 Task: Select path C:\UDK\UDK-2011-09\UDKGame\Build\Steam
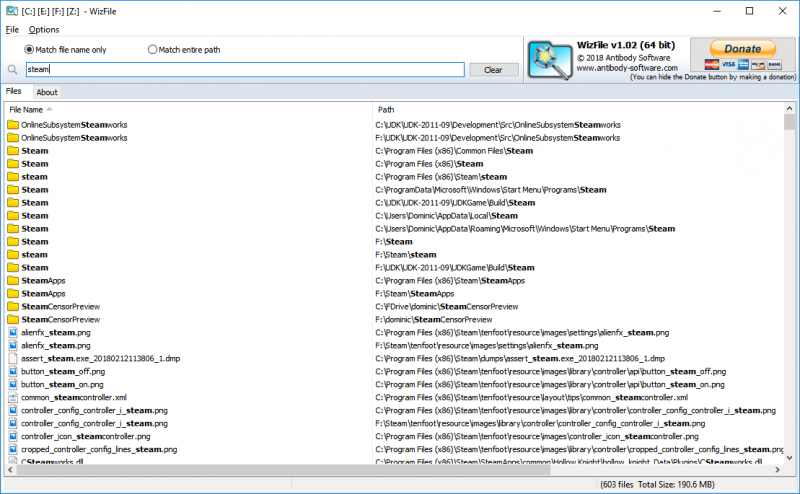click(x=455, y=203)
